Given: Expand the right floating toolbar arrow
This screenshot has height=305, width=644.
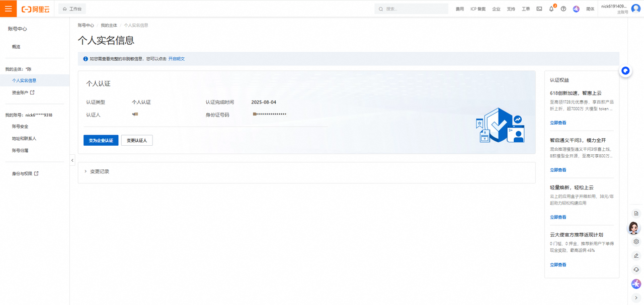Looking at the screenshot, I should (636, 297).
